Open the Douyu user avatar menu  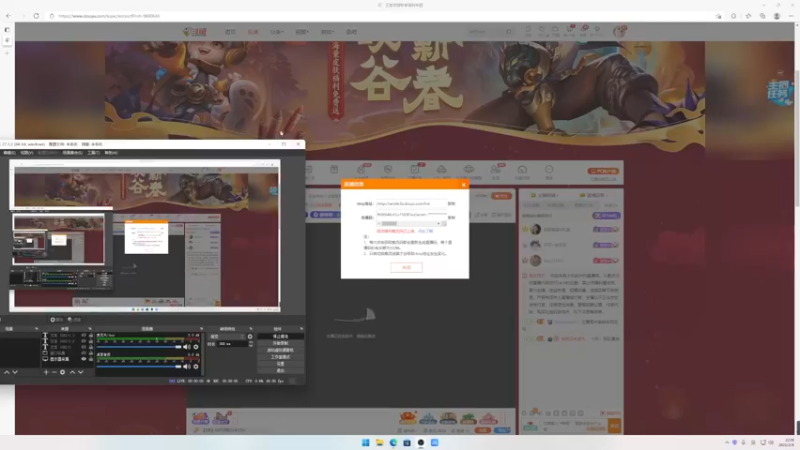[x=619, y=32]
